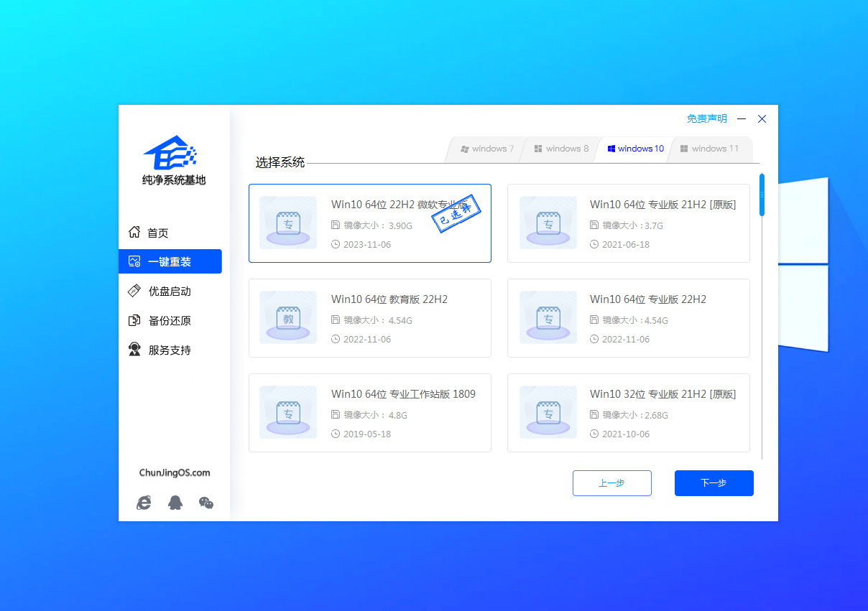The image size is (868, 611).
Task: Click the WeChat icon
Action: (x=206, y=503)
